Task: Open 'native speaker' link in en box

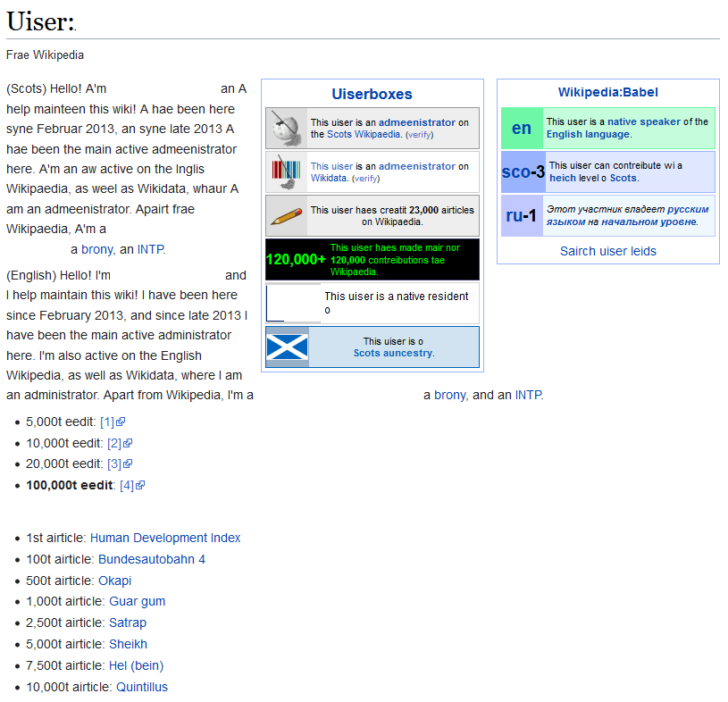Action: pos(643,121)
